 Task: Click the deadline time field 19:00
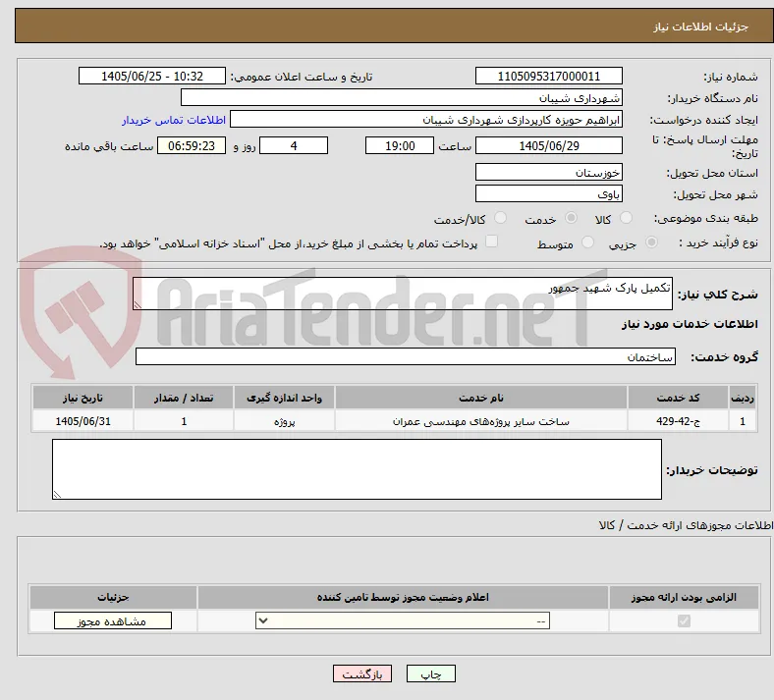[x=400, y=145]
